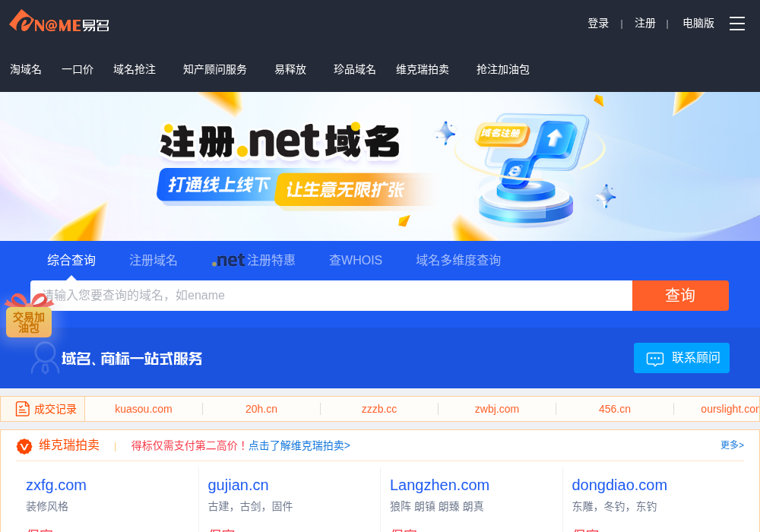This screenshot has width=760, height=532.
Task: Open the 注册 register link
Action: [x=644, y=24]
